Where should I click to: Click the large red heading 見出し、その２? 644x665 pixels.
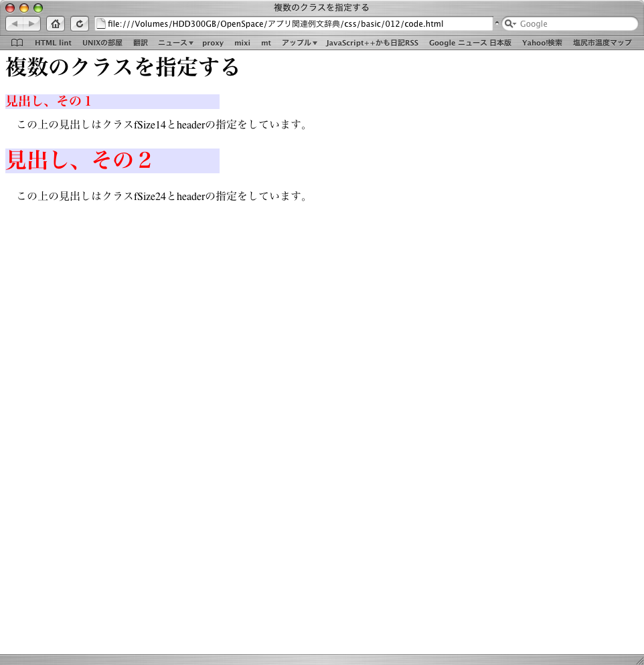[x=79, y=161]
